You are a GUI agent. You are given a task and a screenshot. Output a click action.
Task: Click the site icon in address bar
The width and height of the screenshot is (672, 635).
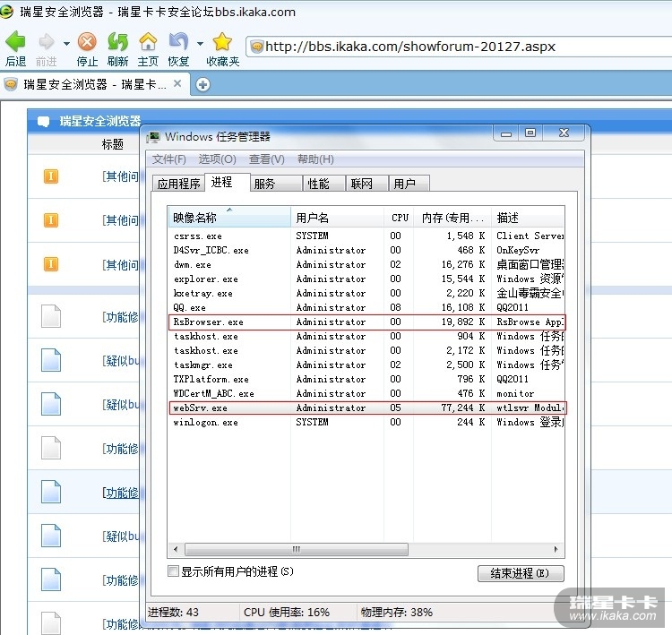257,47
